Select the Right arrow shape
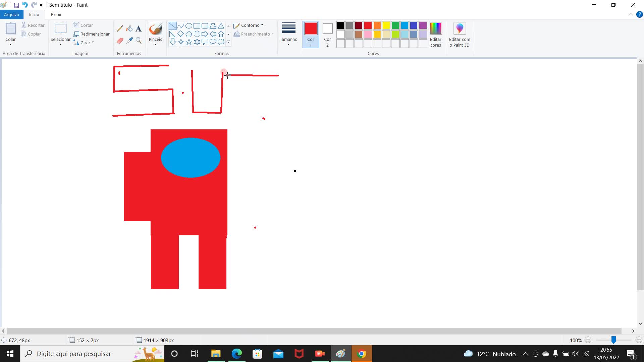This screenshot has width=644, height=362. coord(205,34)
